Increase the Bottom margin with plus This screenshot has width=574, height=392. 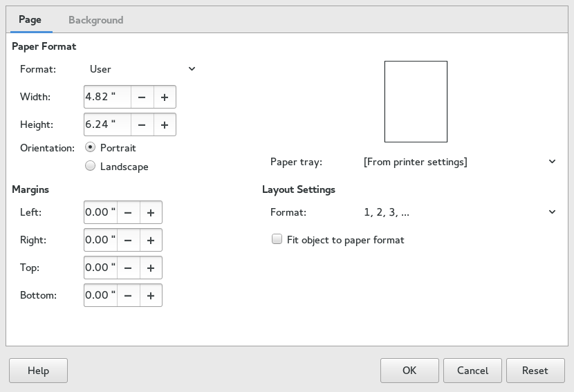coord(151,295)
